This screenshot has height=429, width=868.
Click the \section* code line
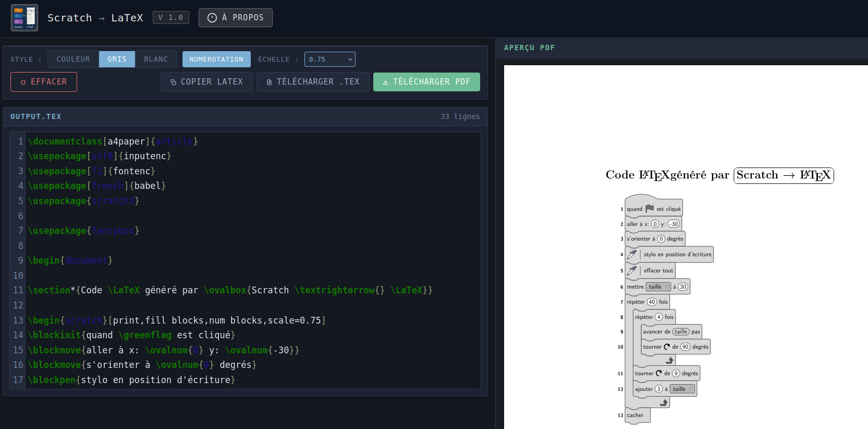pyautogui.click(x=230, y=290)
